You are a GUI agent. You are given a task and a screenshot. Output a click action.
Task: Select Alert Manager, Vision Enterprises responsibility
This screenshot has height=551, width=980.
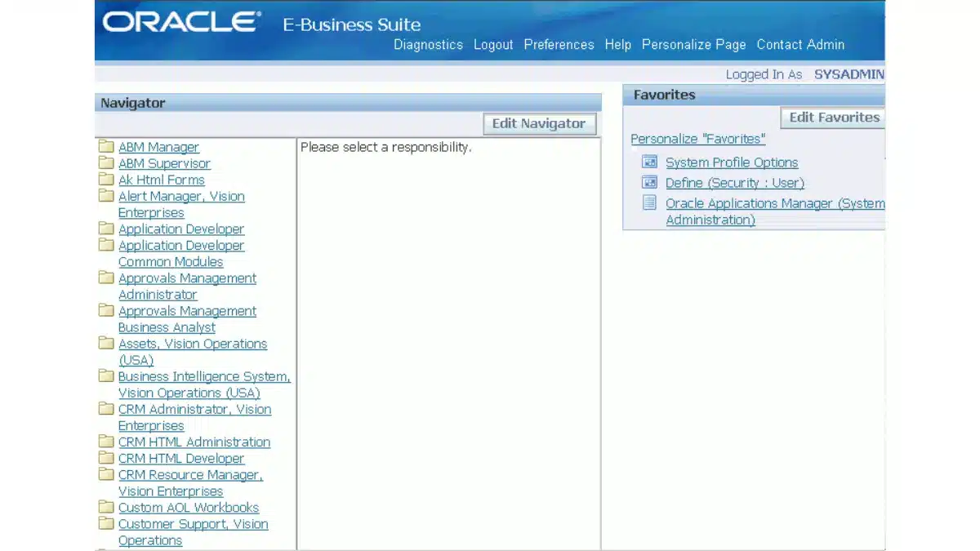(181, 204)
